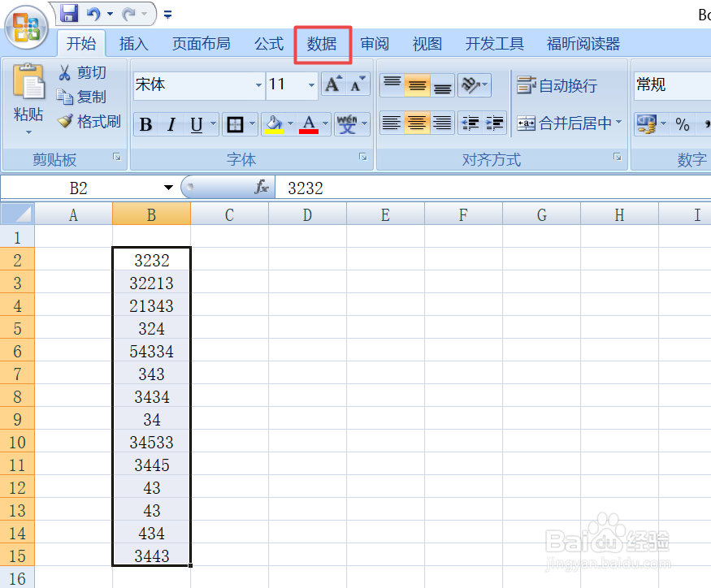This screenshot has height=588, width=711.
Task: Open the Name Box dropdown arrow
Action: (x=168, y=188)
